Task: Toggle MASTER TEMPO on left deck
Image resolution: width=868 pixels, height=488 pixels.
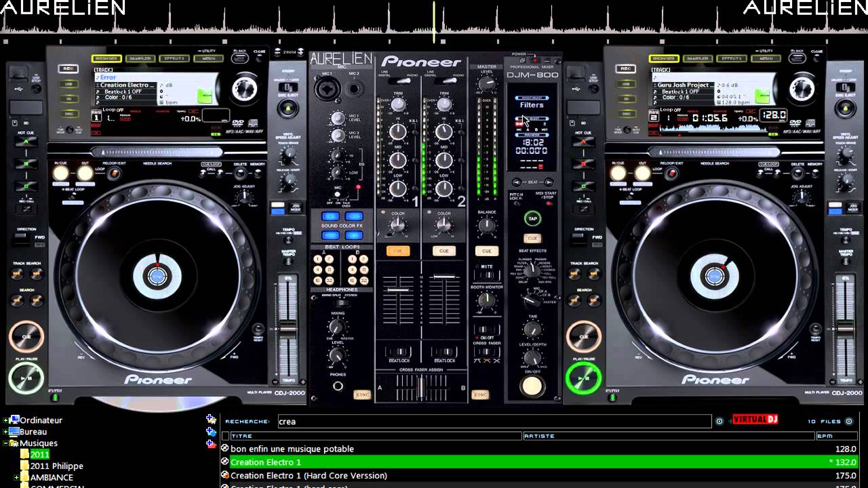Action: tap(288, 261)
